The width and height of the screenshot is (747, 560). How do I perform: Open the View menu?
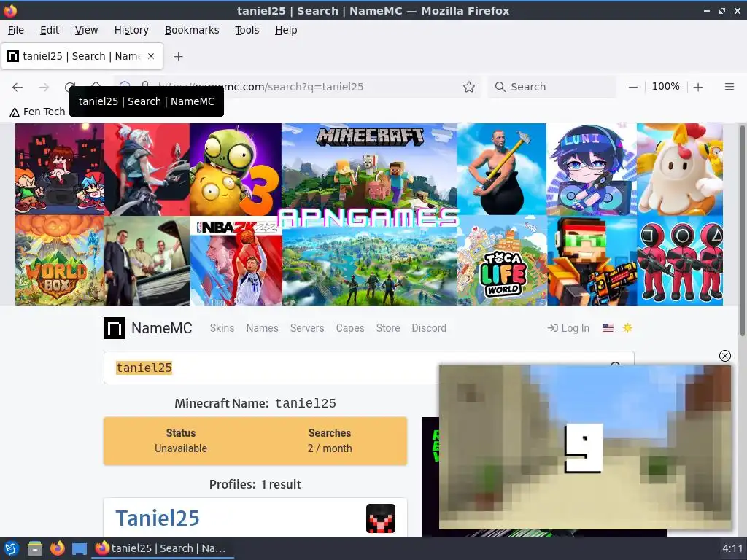point(86,30)
